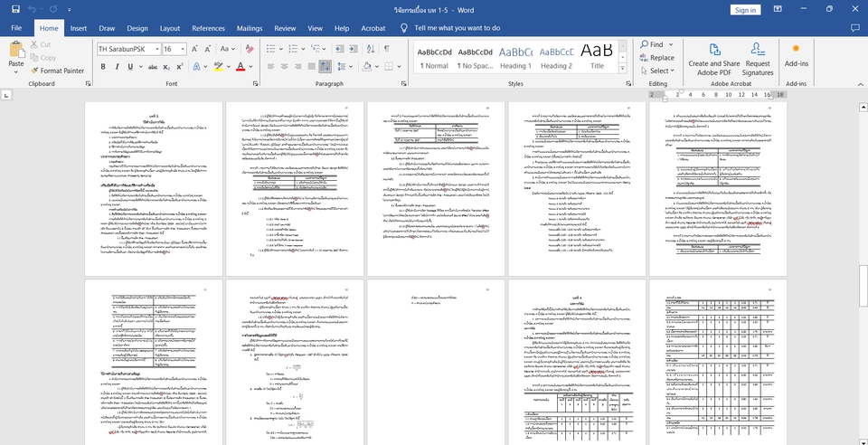Open the bullets list dropdown arrow
Screen dimensions: 868x445
coord(280,49)
